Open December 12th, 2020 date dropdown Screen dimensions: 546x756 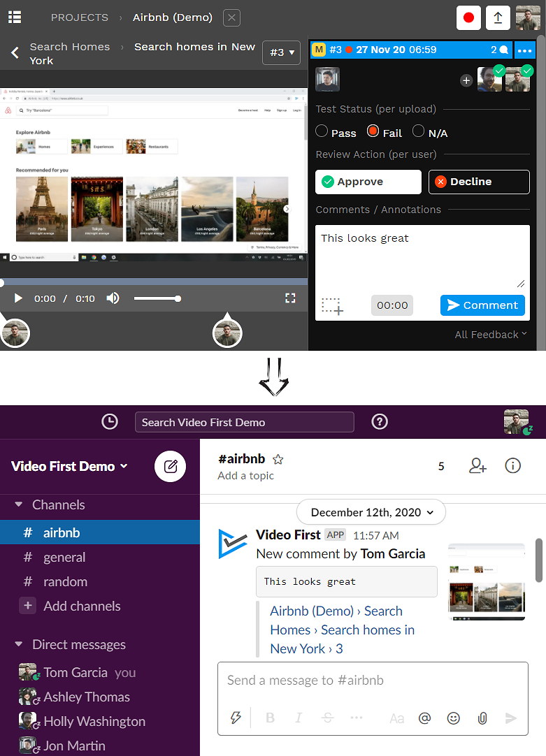pos(371,512)
